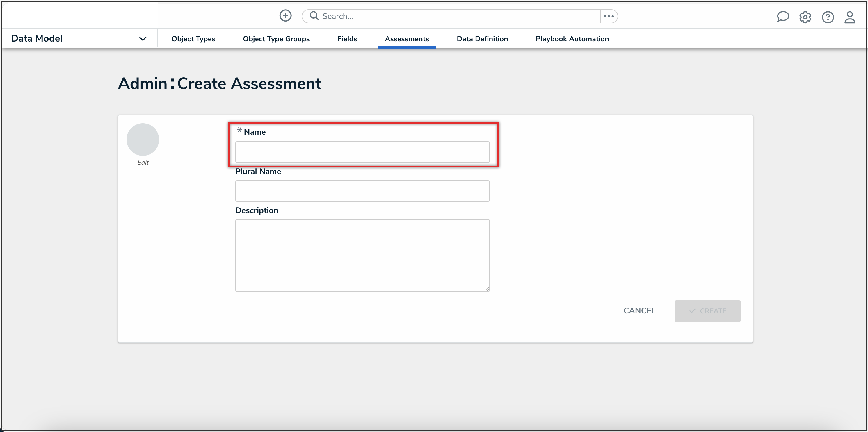Click the Cancel button
Viewport: 868px width, 432px height.
pos(639,310)
